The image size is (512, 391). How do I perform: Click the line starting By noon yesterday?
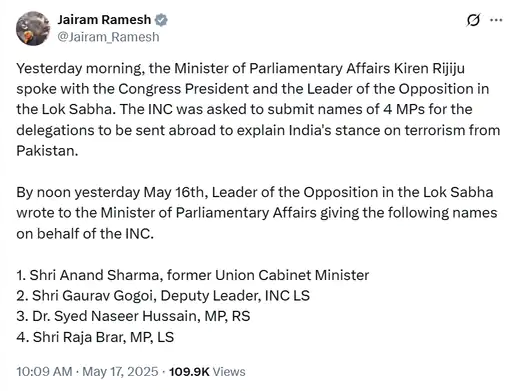pyautogui.click(x=255, y=192)
